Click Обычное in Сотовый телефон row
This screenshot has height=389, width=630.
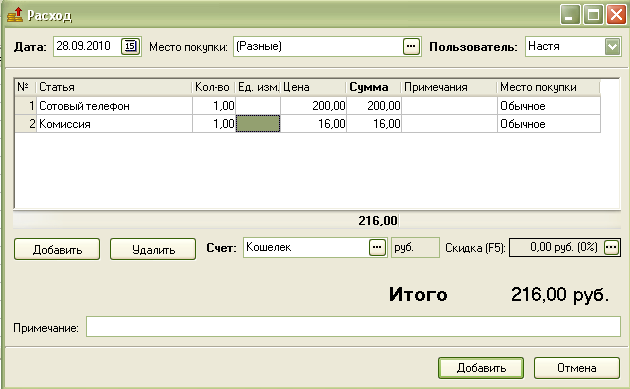549,106
